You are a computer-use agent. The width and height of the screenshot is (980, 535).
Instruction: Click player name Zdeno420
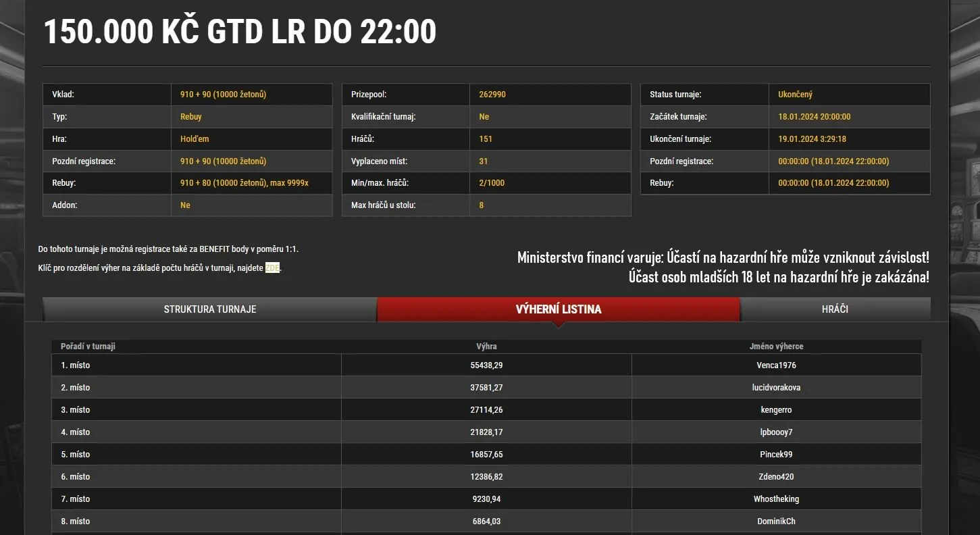click(x=776, y=477)
